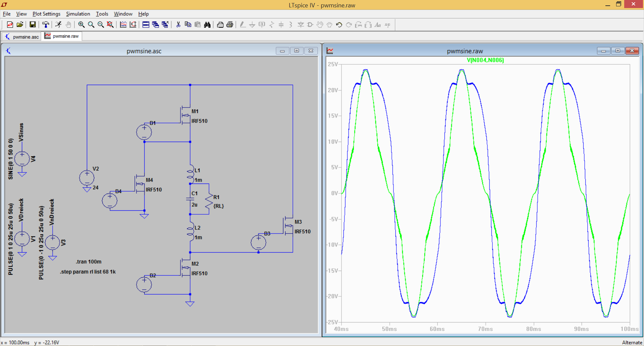
Task: Maximize the pwmsine.asc child window
Action: (x=297, y=51)
